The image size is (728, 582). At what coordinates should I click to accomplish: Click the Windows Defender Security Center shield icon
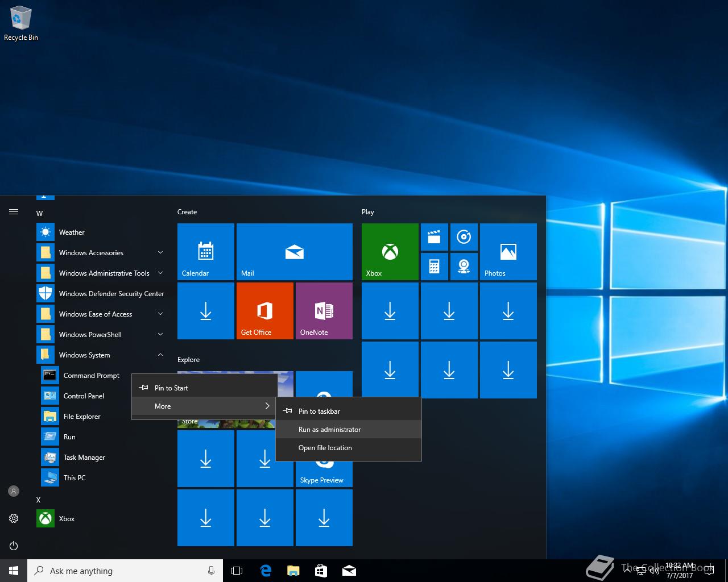click(x=45, y=293)
